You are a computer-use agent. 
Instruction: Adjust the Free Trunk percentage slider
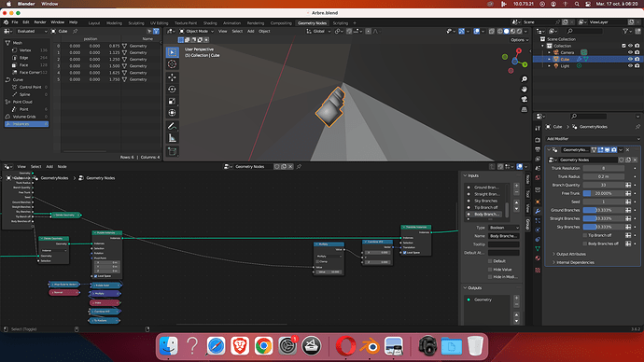pyautogui.click(x=604, y=193)
